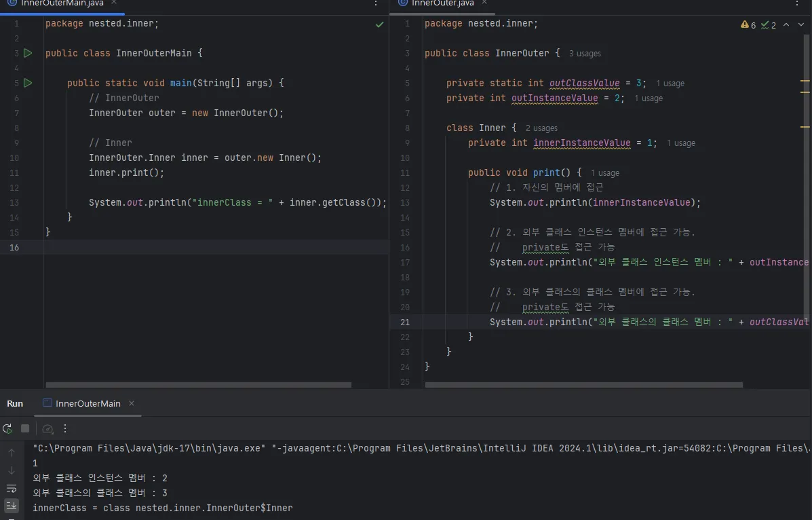Click 'println(innerInstanceValue)' statement on line 13
The width and height of the screenshot is (812, 520).
click(595, 203)
